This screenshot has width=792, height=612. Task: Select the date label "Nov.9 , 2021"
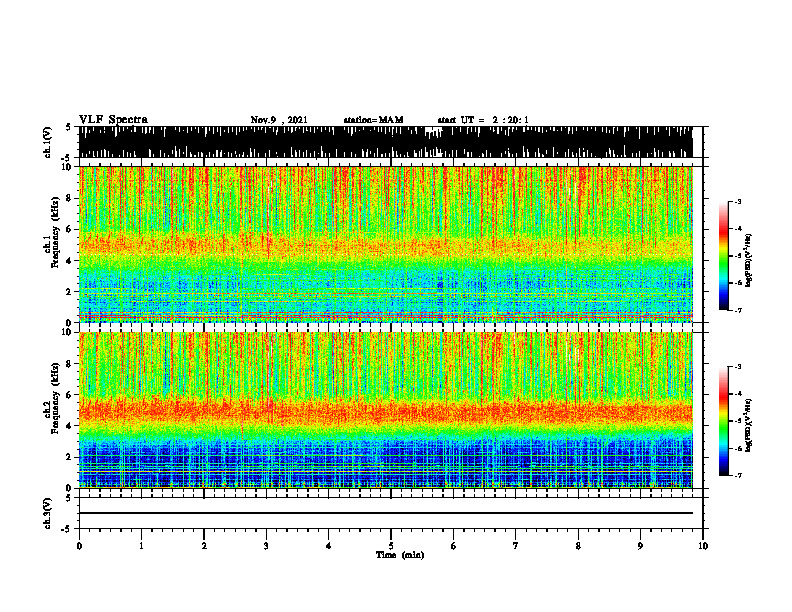[279, 120]
